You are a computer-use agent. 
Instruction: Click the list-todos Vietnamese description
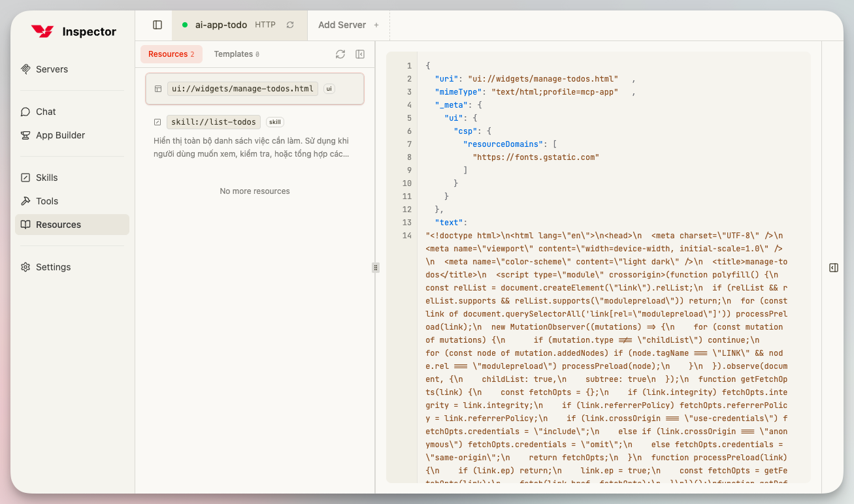(252, 148)
